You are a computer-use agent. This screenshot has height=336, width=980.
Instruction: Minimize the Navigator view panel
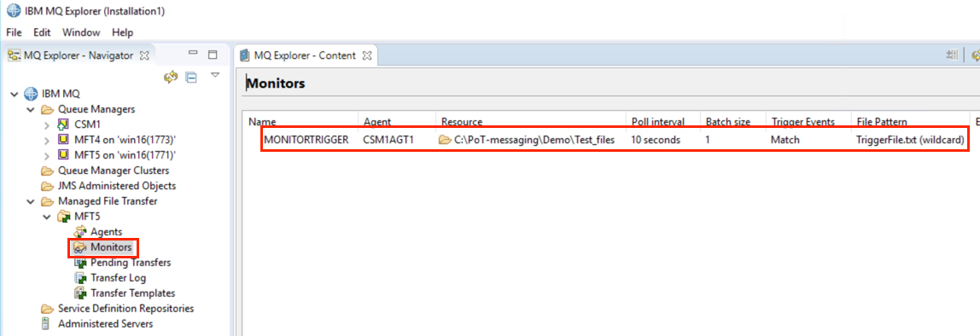click(193, 54)
